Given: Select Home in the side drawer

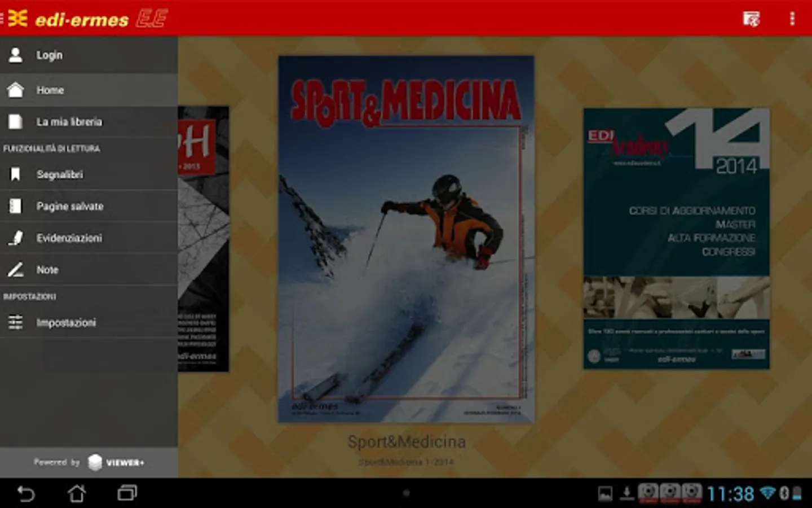Looking at the screenshot, I should pos(89,90).
